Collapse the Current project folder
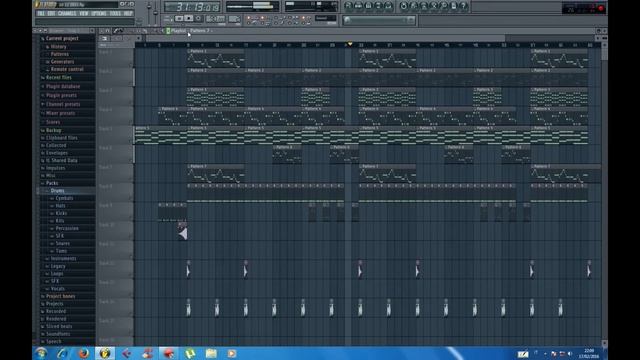640x360 pixels. (62, 38)
